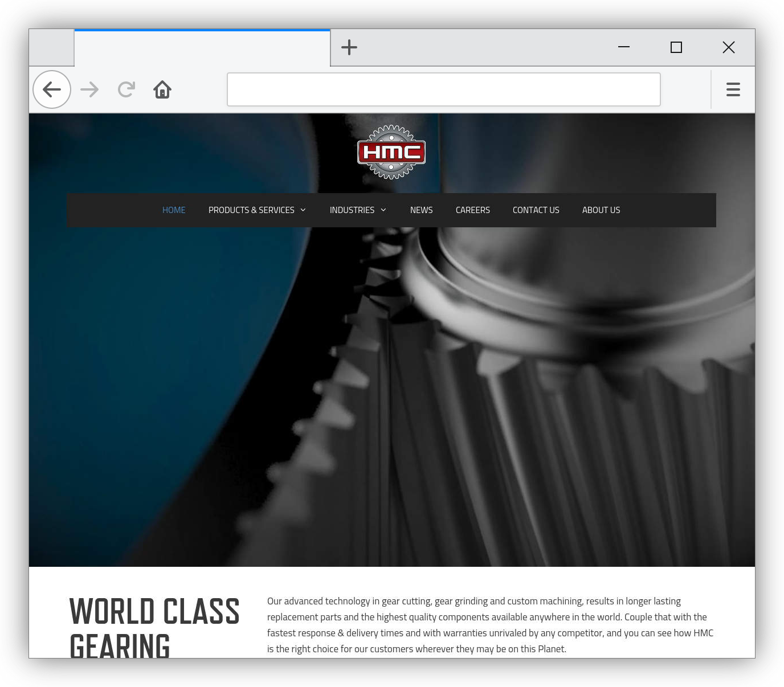This screenshot has width=784, height=687.
Task: Go to the HOME nav item
Action: click(174, 210)
